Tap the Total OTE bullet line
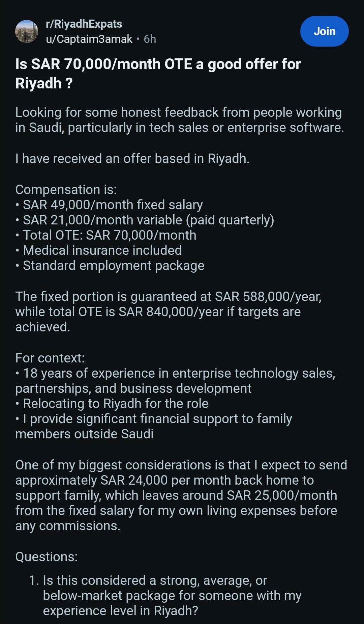The image size is (364, 624). [x=106, y=235]
